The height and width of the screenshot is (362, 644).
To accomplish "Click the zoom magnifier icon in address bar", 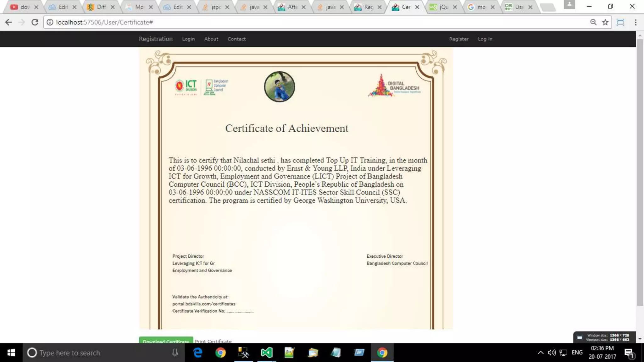I will (x=593, y=22).
